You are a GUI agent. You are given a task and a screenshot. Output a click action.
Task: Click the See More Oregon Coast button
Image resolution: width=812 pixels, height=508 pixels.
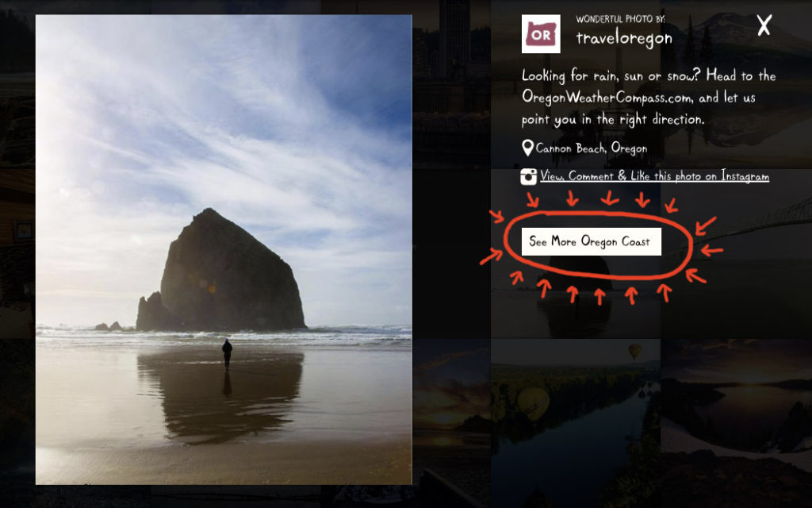point(591,241)
